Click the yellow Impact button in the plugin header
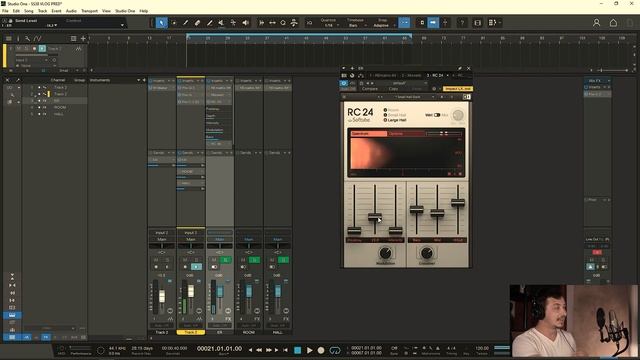Screen dimensions: 640x360 (x=458, y=89)
